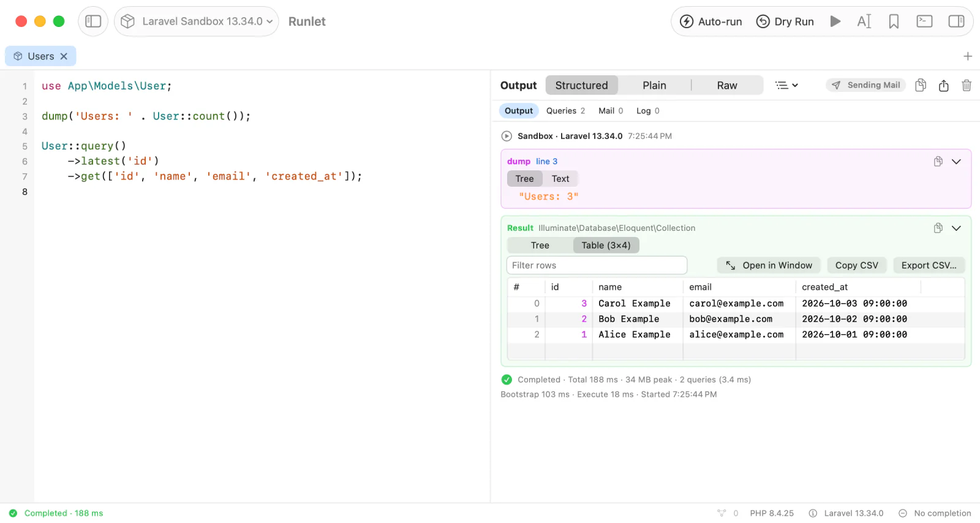
Task: Collapse the Result block chevron
Action: pos(956,228)
